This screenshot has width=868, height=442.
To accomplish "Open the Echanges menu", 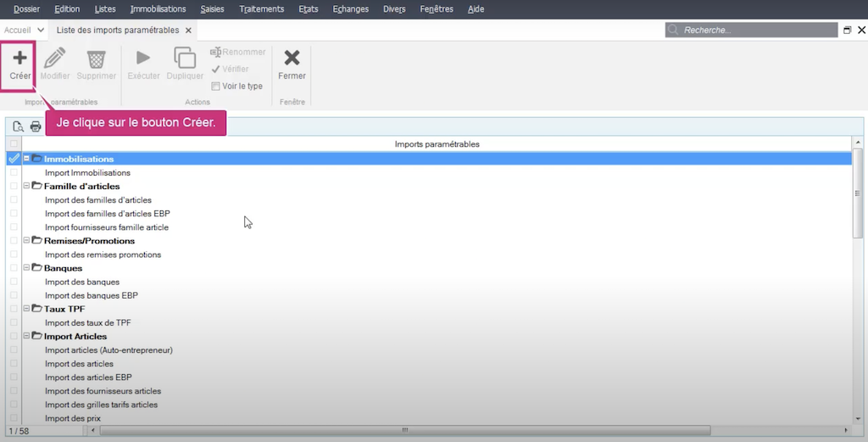I will click(x=350, y=8).
